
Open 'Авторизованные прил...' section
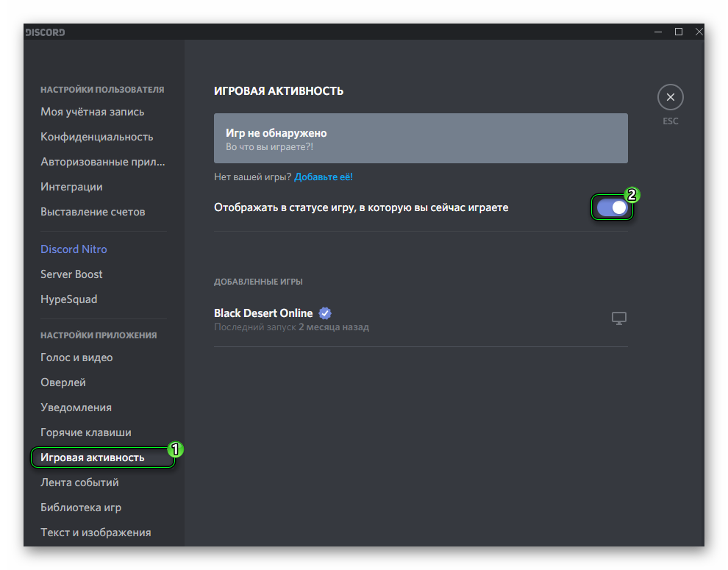click(x=103, y=162)
